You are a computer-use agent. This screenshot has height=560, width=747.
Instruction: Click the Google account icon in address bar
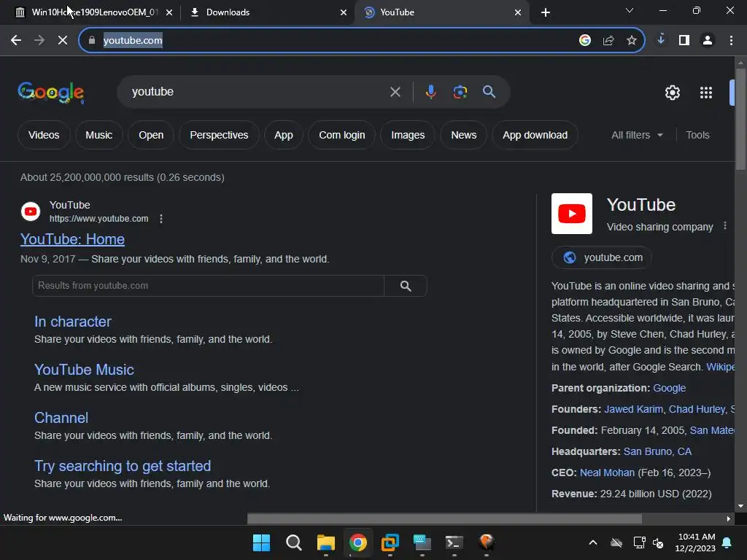click(x=585, y=41)
